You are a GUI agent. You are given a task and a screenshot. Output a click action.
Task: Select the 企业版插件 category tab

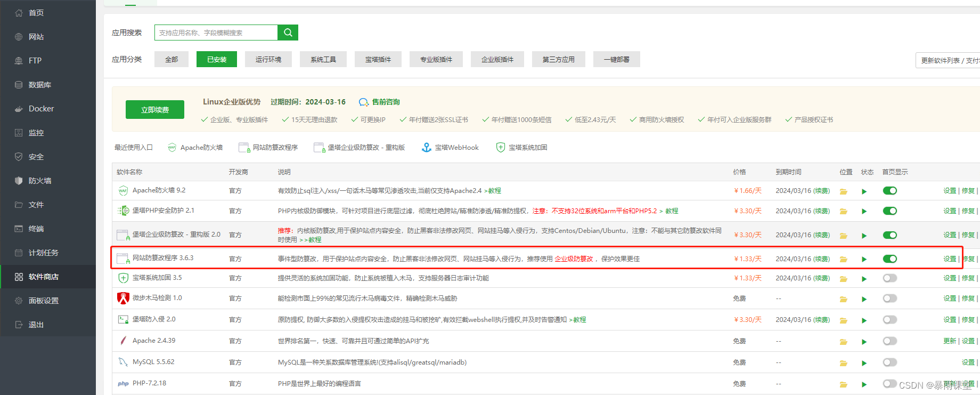coord(497,59)
